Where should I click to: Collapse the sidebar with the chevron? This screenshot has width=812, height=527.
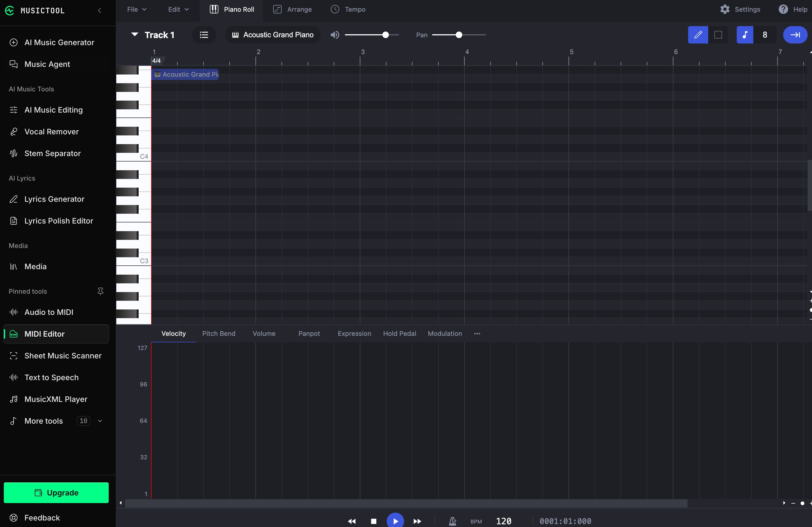point(100,11)
